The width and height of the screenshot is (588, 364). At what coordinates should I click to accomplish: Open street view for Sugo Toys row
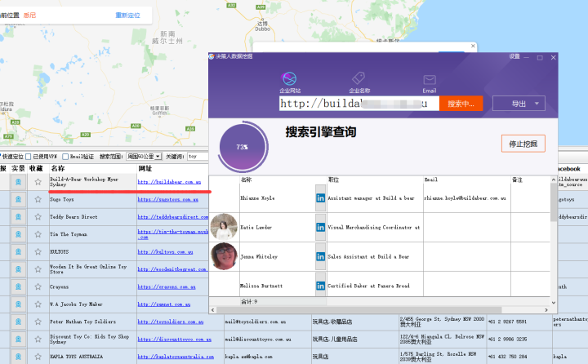tap(18, 199)
